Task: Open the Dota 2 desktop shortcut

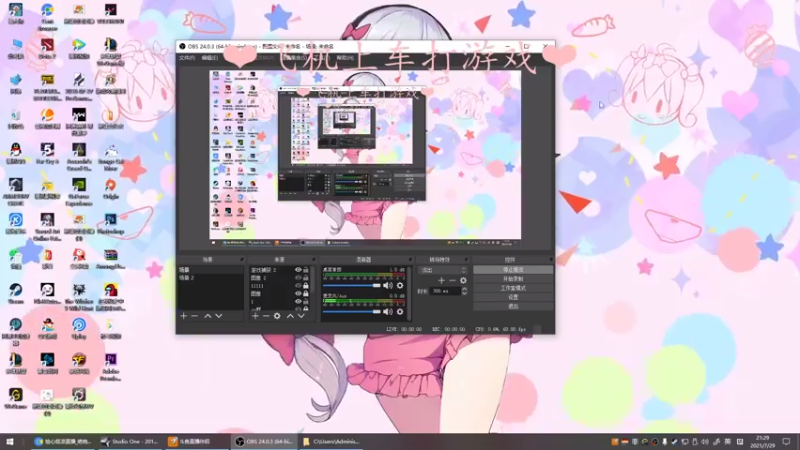Action: tap(47, 48)
